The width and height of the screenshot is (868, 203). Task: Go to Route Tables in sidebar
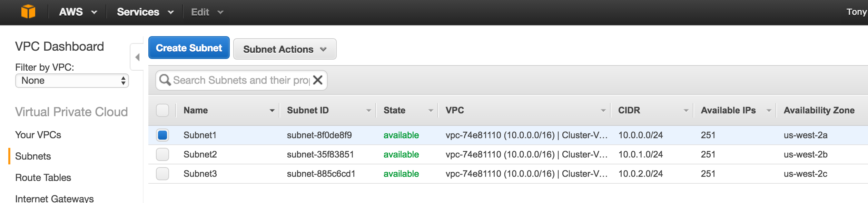43,177
